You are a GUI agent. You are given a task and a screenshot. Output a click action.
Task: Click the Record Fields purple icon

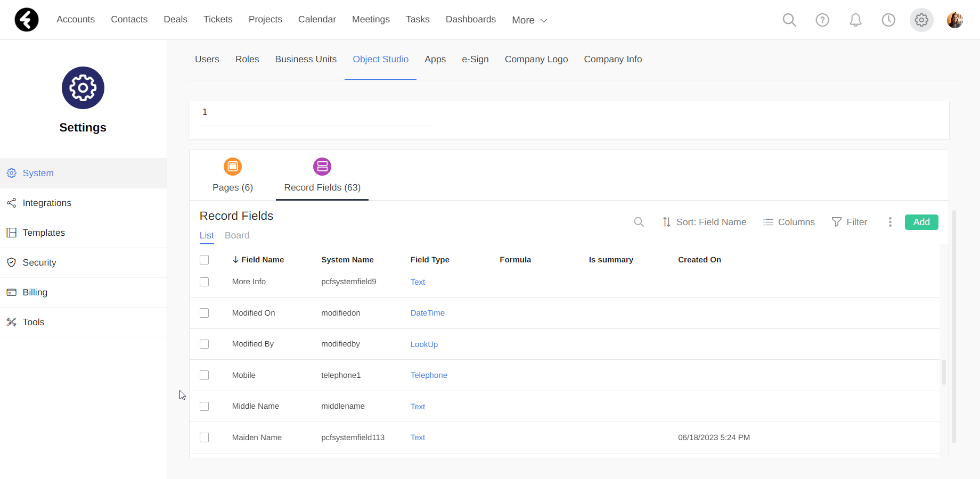coord(322,167)
